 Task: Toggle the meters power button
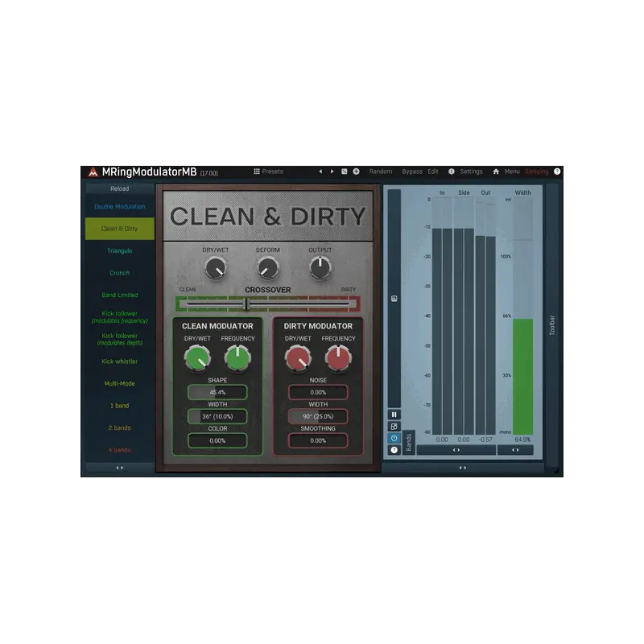(394, 438)
